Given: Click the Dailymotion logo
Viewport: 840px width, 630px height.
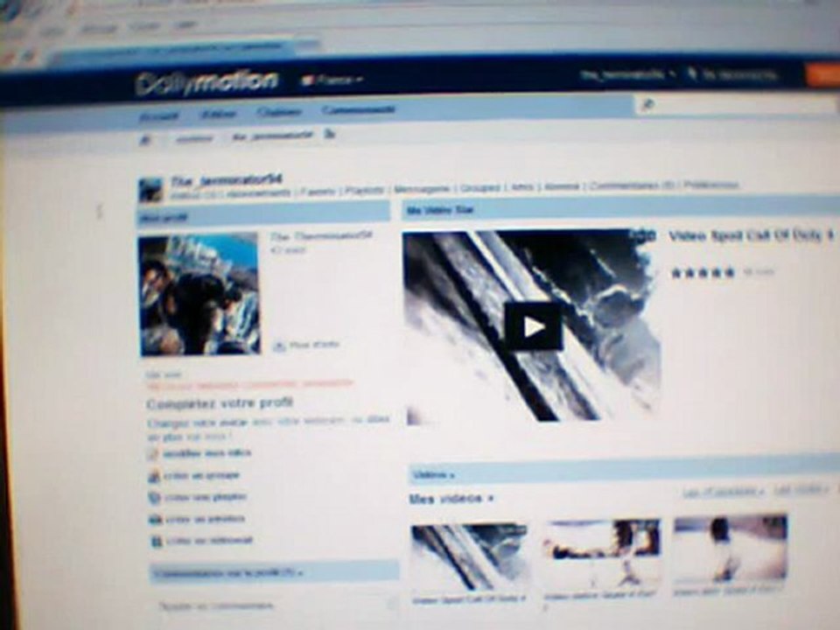Looking at the screenshot, I should [206, 83].
